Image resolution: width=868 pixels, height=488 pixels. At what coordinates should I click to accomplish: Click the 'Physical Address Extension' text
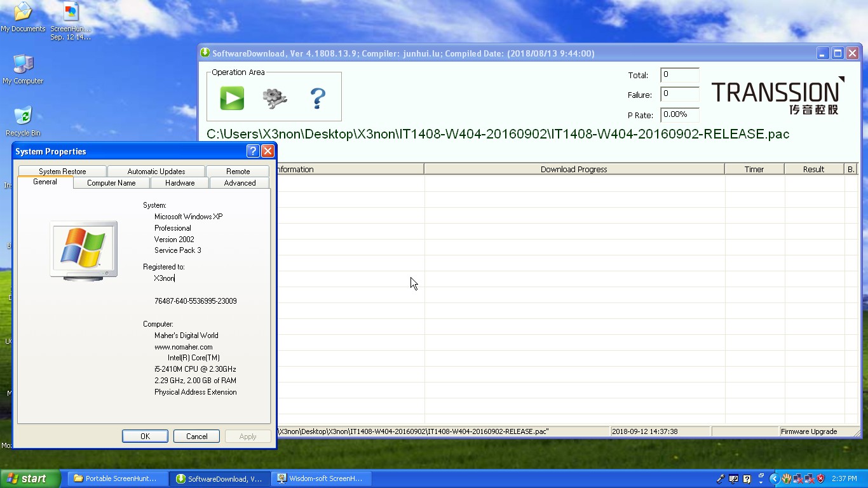(x=196, y=392)
